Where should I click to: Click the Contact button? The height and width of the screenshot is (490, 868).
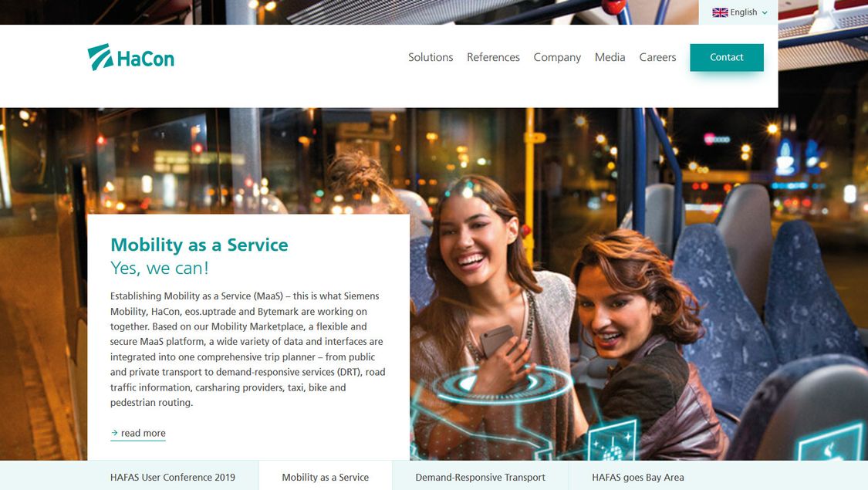[x=726, y=57]
